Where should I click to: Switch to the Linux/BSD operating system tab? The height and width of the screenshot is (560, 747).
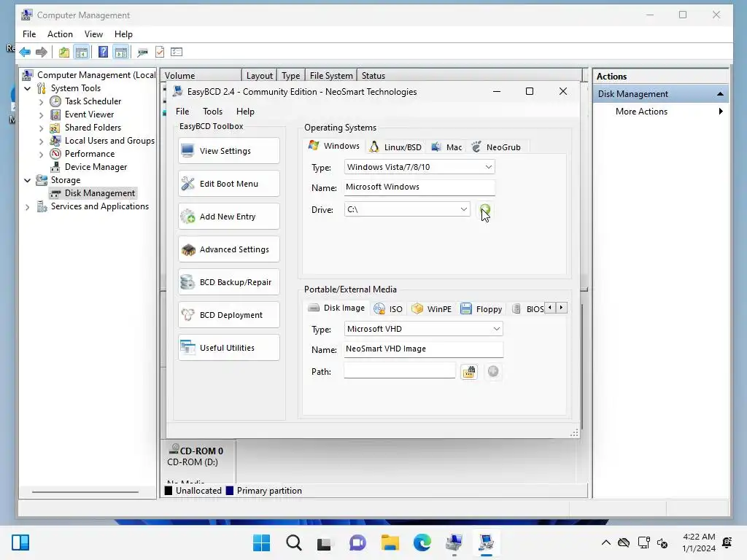(395, 147)
